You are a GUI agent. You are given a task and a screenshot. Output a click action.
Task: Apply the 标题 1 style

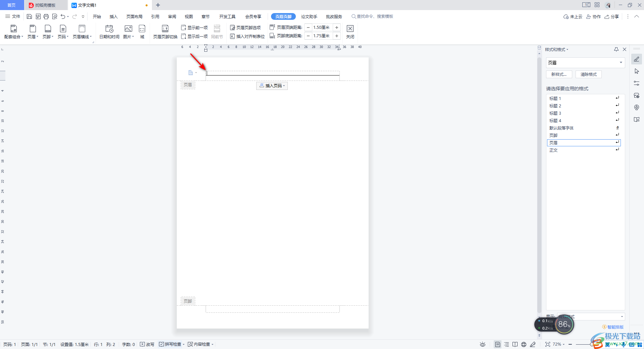pyautogui.click(x=584, y=98)
